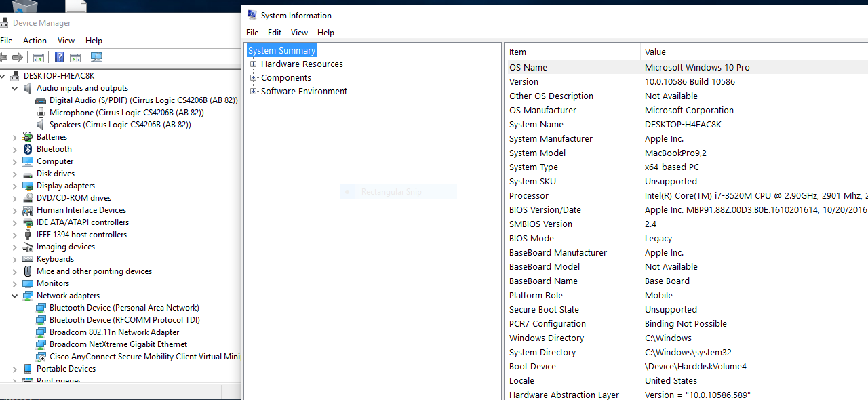Expand the Display adapters chevron
The image size is (868, 400).
(14, 186)
